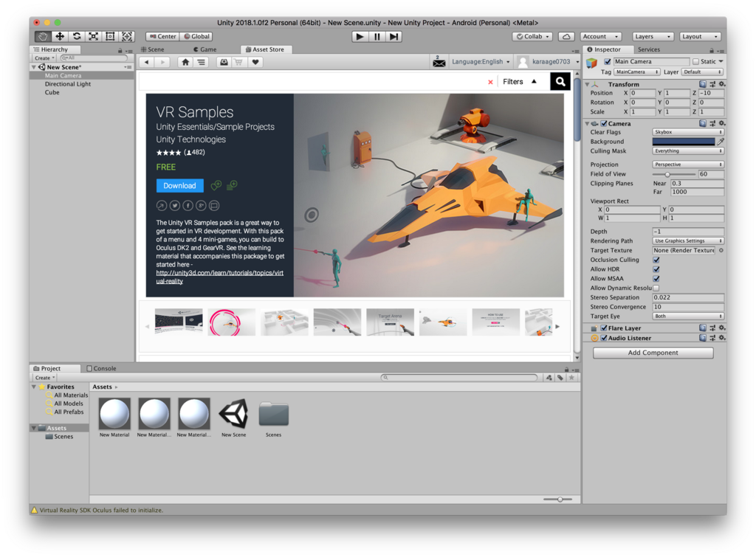756x557 pixels.
Task: Toggle Main Camera active checkbox
Action: click(607, 61)
